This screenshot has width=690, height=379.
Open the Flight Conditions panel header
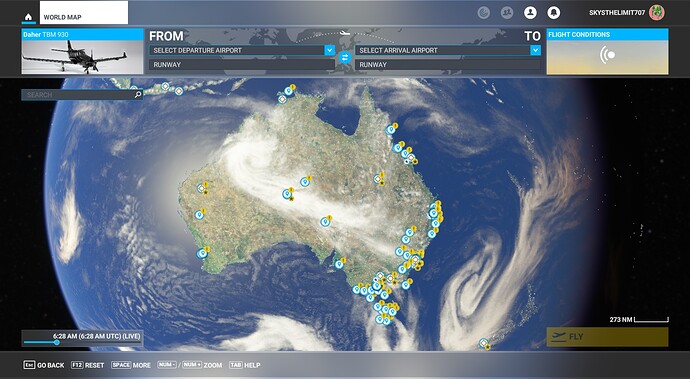(607, 34)
